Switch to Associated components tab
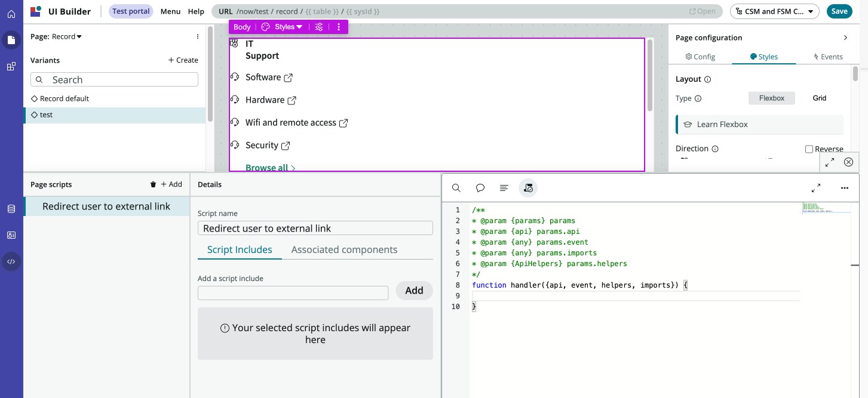The image size is (868, 398). (x=344, y=250)
